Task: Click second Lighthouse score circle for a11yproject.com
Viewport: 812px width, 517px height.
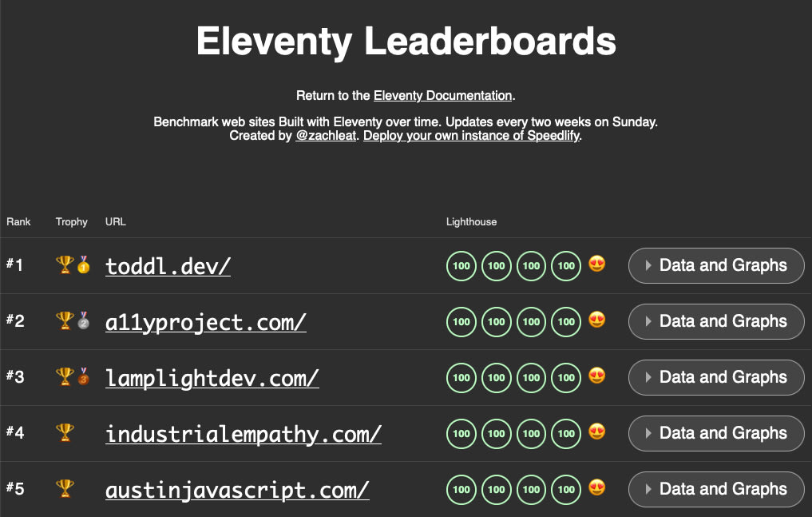Action: tap(496, 322)
